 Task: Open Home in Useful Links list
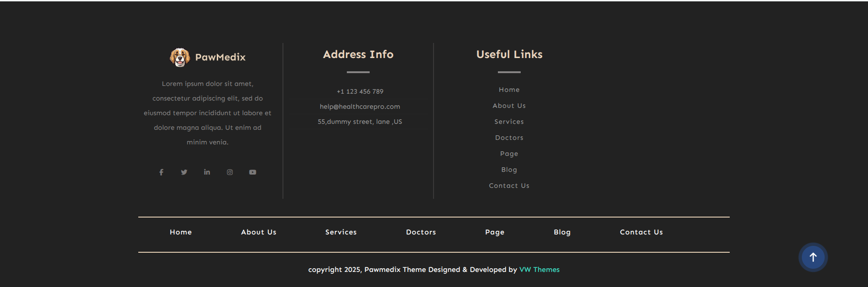509,90
